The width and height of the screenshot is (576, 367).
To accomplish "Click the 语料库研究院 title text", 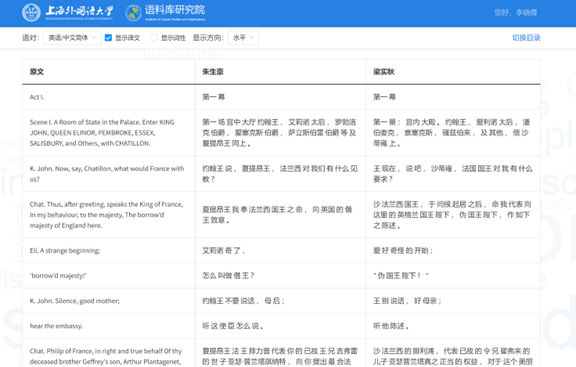I will pos(175,10).
